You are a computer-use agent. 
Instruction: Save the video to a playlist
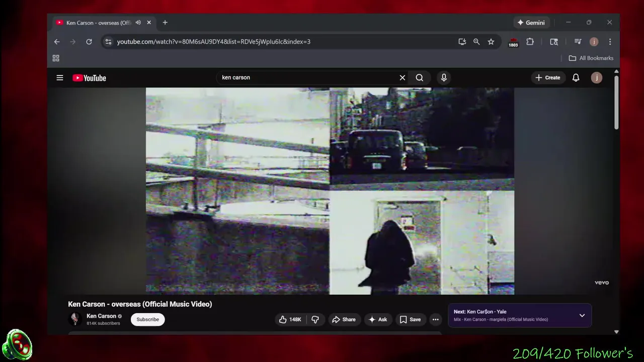410,319
